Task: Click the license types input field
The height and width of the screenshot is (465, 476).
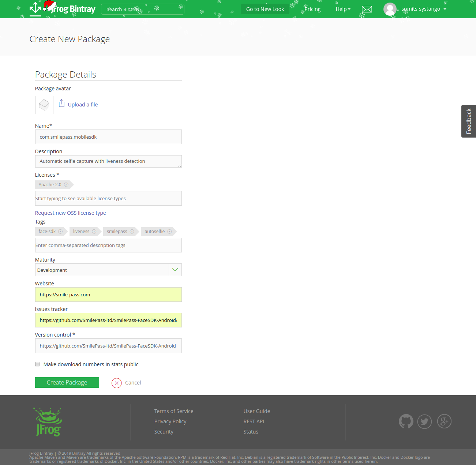Action: pos(108,198)
